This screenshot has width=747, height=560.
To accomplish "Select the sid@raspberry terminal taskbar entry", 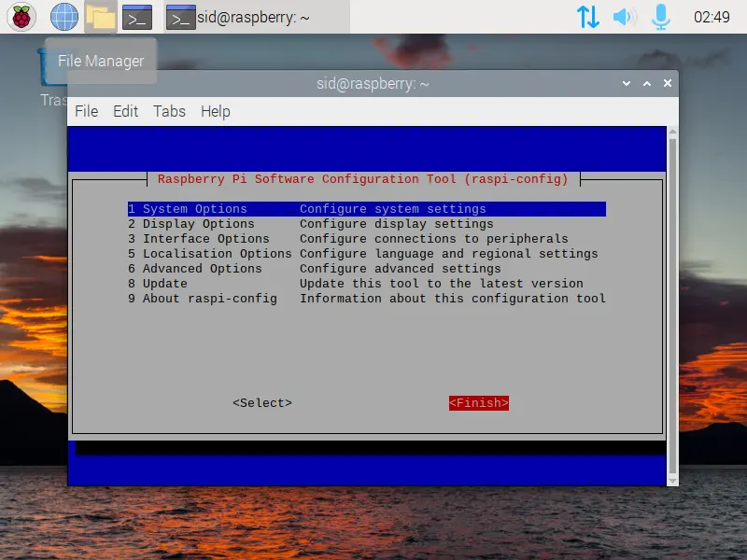I will pos(257,17).
